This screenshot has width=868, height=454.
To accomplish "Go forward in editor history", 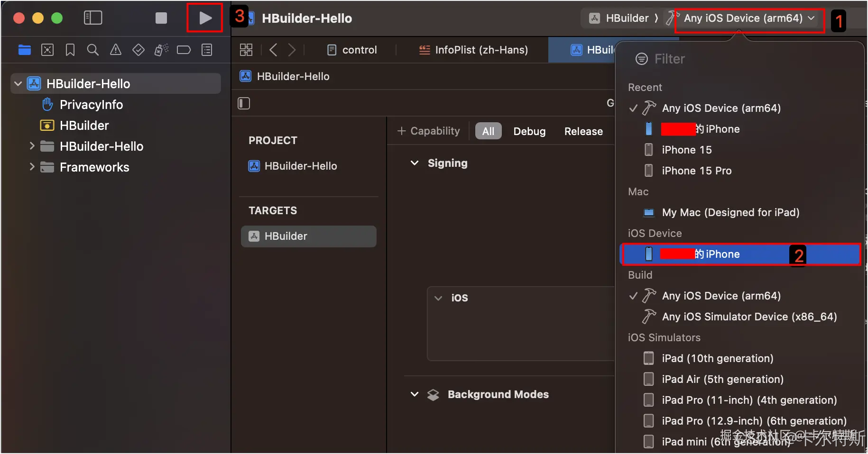I will click(292, 50).
